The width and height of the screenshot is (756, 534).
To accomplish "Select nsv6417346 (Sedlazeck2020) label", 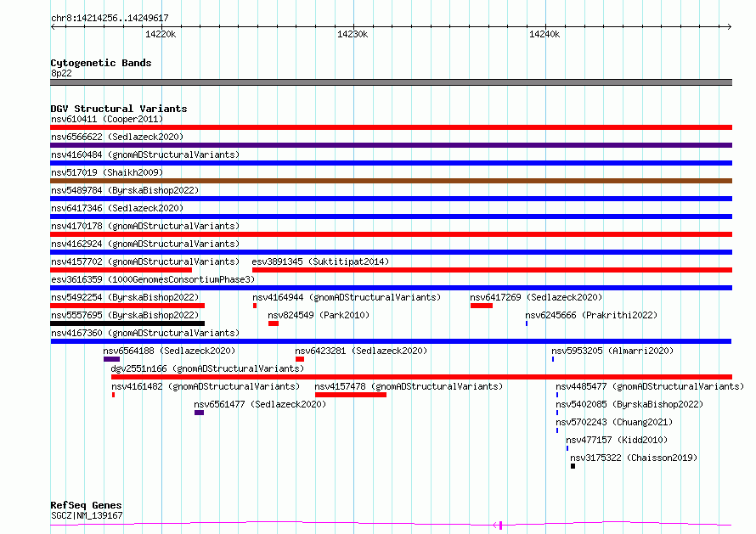I will [x=117, y=208].
